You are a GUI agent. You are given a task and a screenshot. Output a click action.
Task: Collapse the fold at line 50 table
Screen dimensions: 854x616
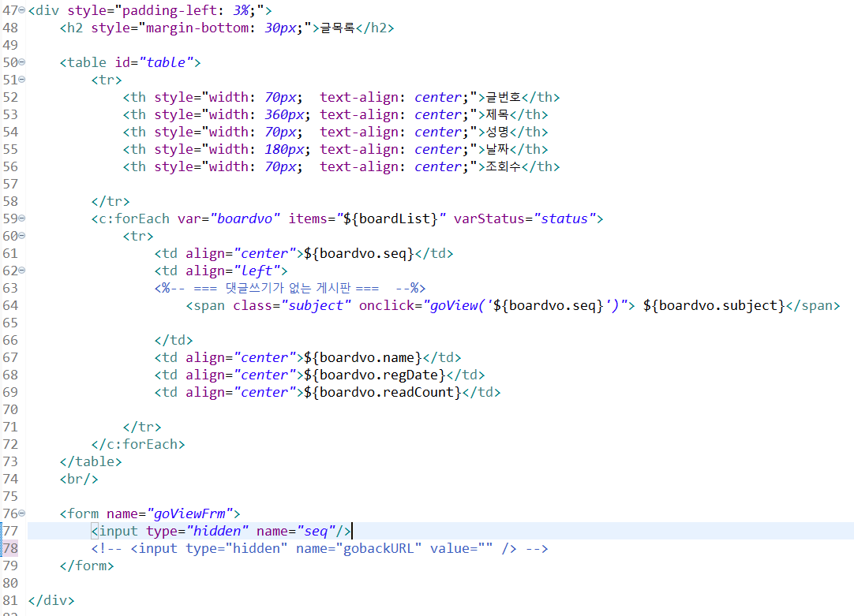(x=22, y=62)
